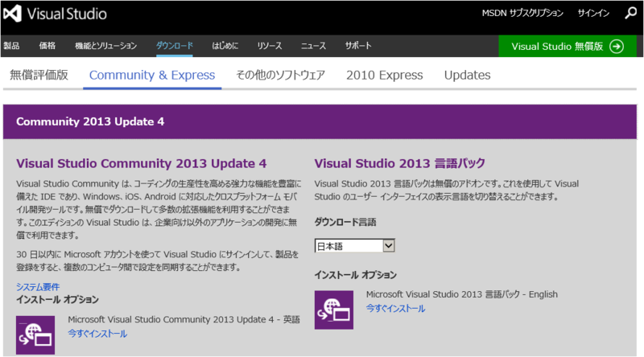Screen dimensions: 644x357
Task: Expand the ダウンロード言語 dropdown
Action: pos(354,246)
